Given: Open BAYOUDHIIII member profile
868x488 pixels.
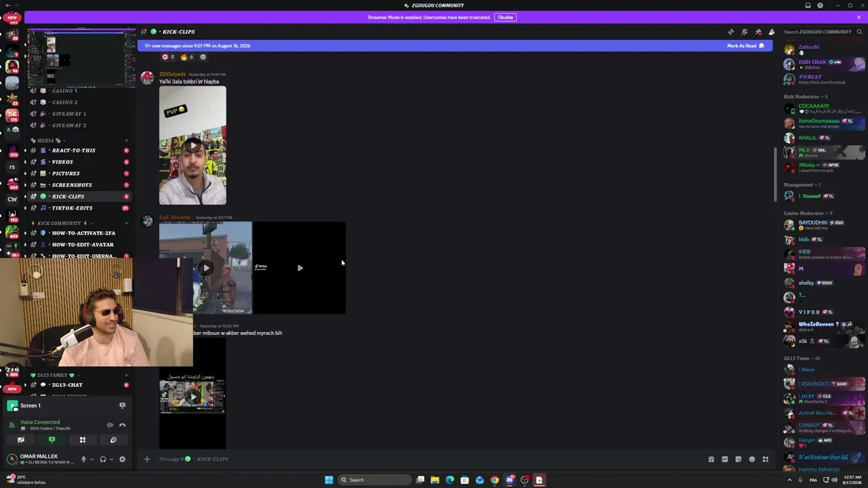Looking at the screenshot, I should [824, 224].
